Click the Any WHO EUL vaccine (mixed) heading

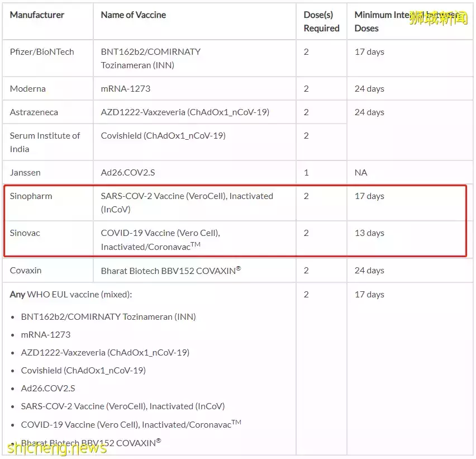71,295
